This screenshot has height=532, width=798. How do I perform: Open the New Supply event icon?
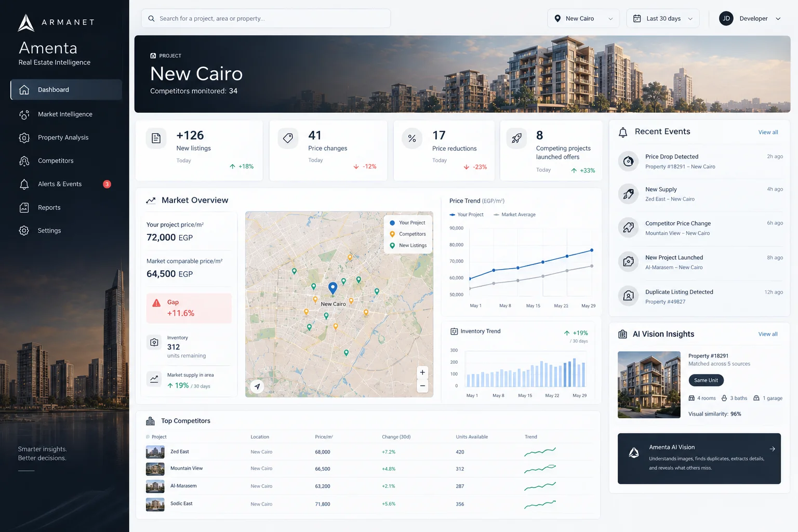coord(628,194)
